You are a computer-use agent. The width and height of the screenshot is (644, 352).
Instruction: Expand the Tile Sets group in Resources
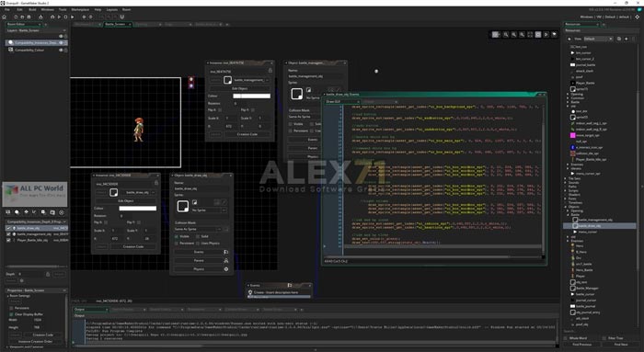click(x=566, y=178)
